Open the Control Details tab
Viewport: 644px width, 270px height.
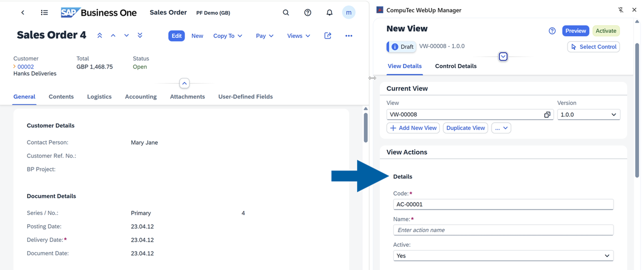point(455,66)
